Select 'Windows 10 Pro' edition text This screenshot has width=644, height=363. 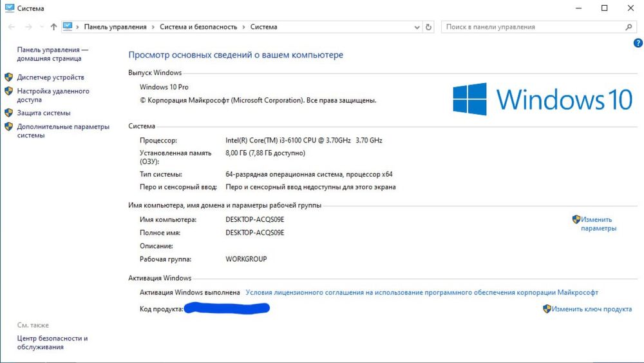click(x=164, y=87)
